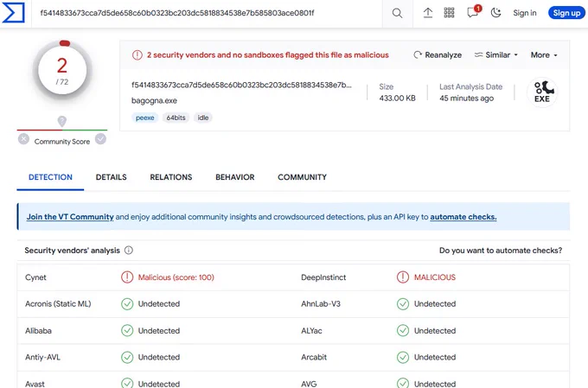Click the Arcabit undetected check icon
The image size is (588, 388).
coord(403,357)
